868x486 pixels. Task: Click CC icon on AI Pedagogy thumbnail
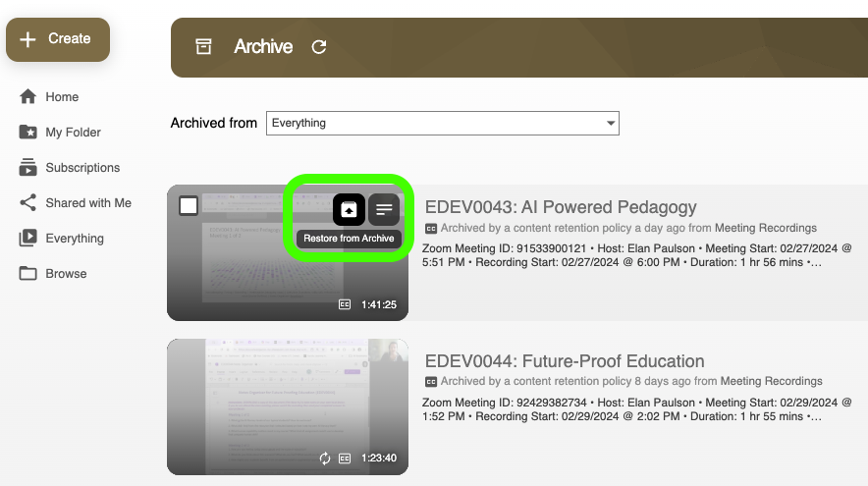click(x=345, y=304)
